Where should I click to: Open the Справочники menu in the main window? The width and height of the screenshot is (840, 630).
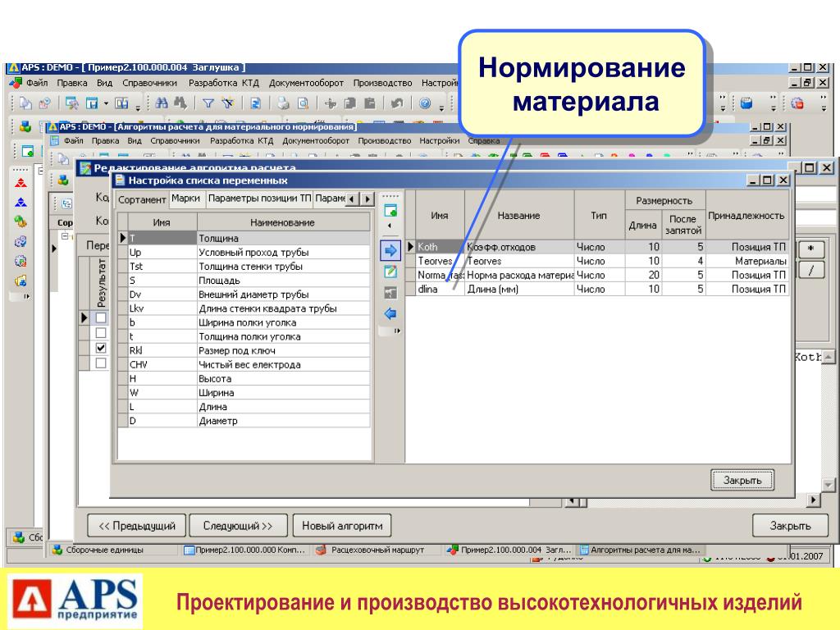(x=149, y=83)
